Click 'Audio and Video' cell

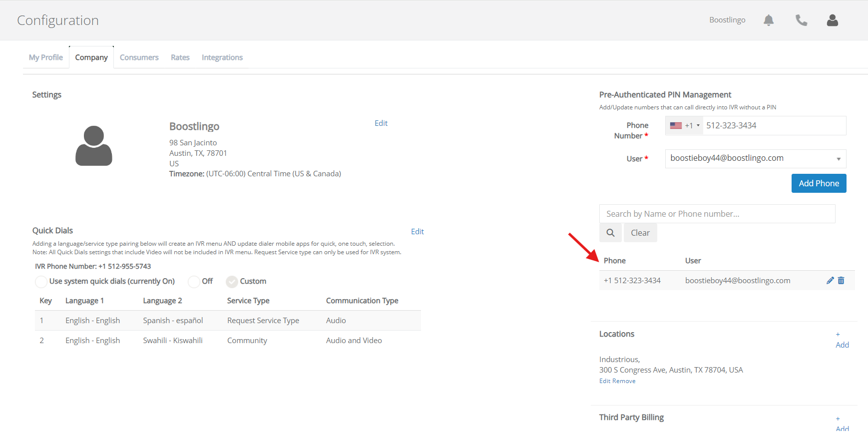(354, 341)
